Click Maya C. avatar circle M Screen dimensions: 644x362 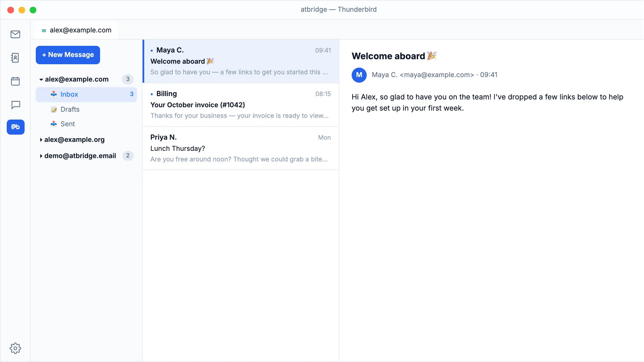(359, 75)
